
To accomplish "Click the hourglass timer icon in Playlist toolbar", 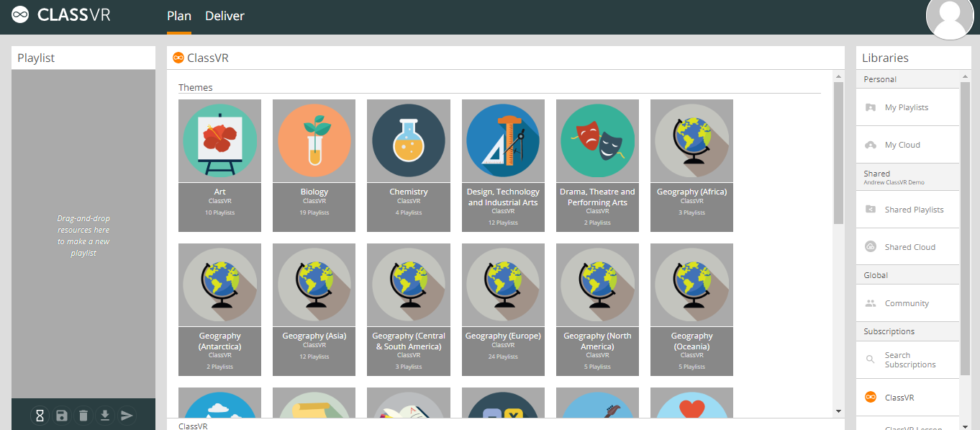I will pyautogui.click(x=40, y=416).
